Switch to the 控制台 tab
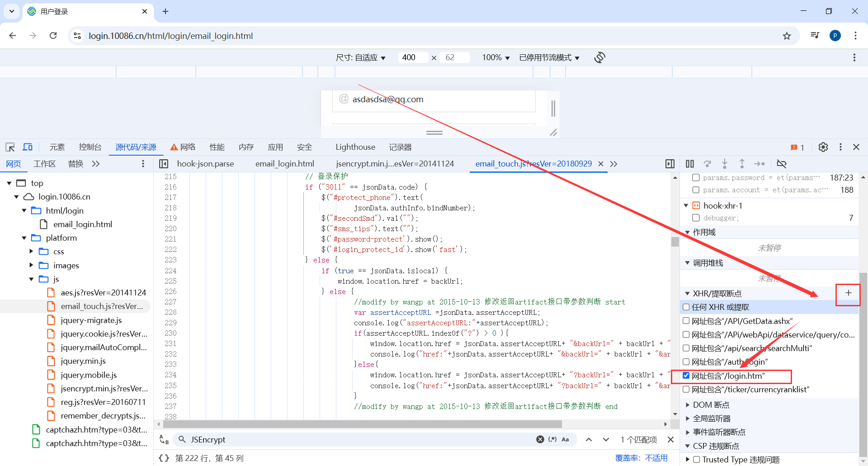The height and width of the screenshot is (466, 868). click(x=90, y=147)
